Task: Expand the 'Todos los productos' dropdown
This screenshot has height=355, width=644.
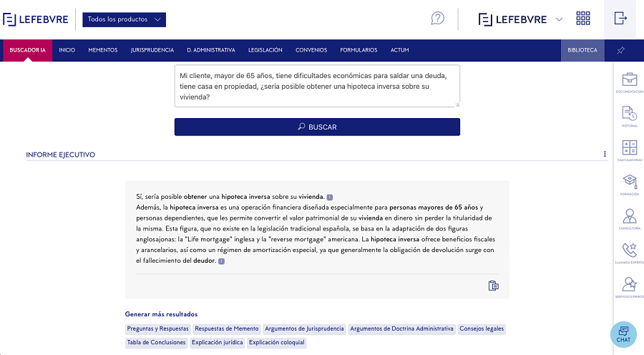Action: coord(124,19)
